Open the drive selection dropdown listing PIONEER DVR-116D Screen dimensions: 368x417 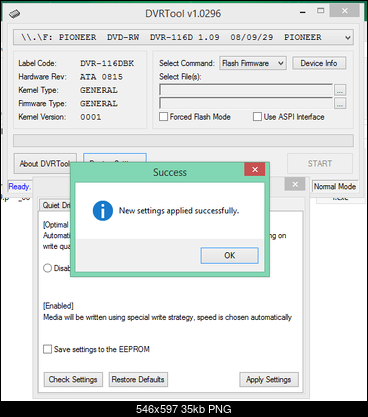click(x=183, y=37)
